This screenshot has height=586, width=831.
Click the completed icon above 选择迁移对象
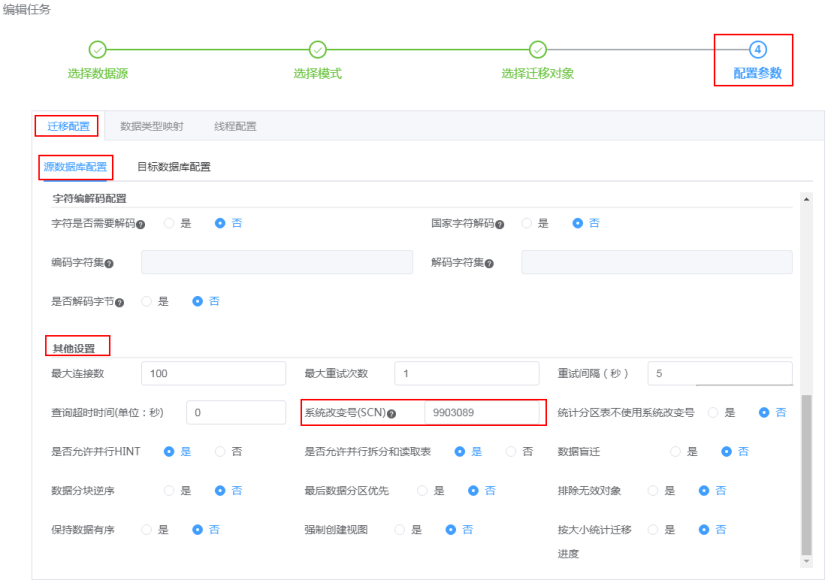pos(539,47)
